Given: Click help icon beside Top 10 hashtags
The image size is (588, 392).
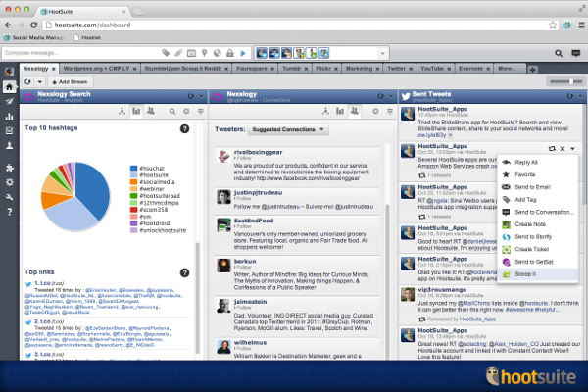Looking at the screenshot, I should [x=184, y=128].
